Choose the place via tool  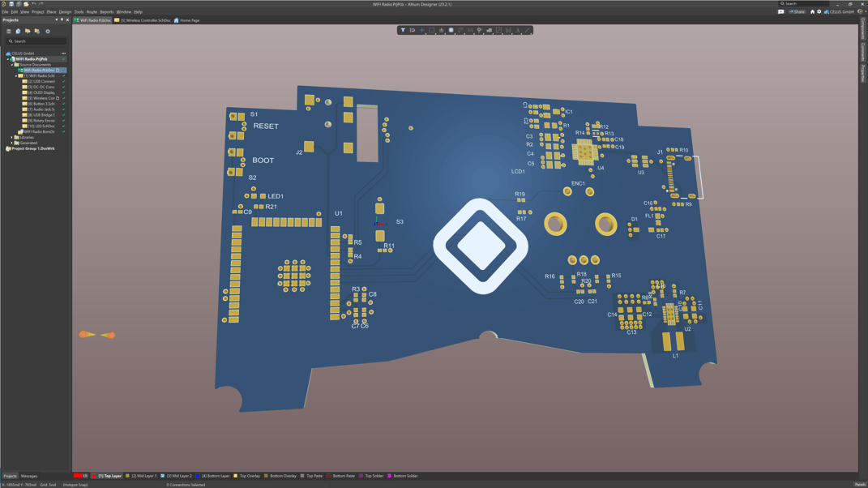(480, 31)
